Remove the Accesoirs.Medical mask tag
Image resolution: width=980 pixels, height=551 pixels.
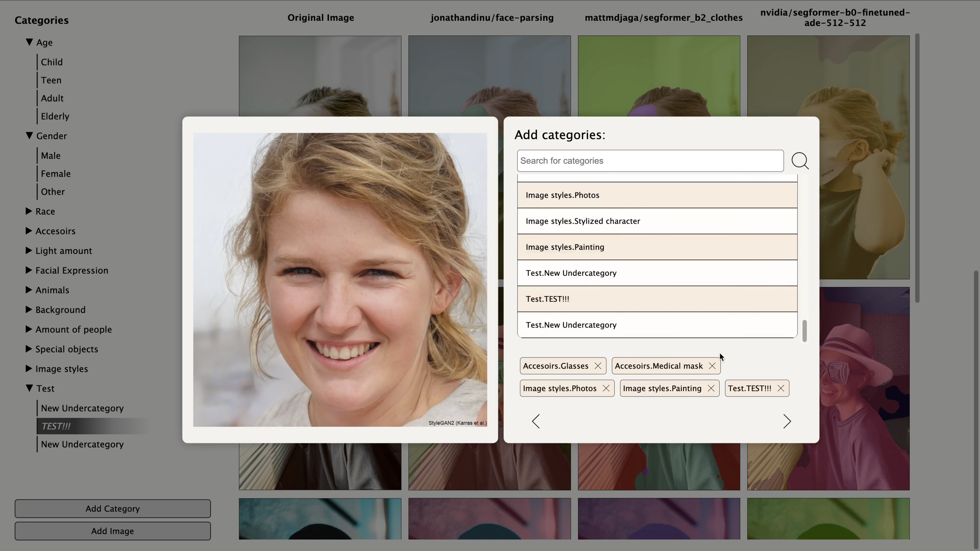click(x=712, y=366)
